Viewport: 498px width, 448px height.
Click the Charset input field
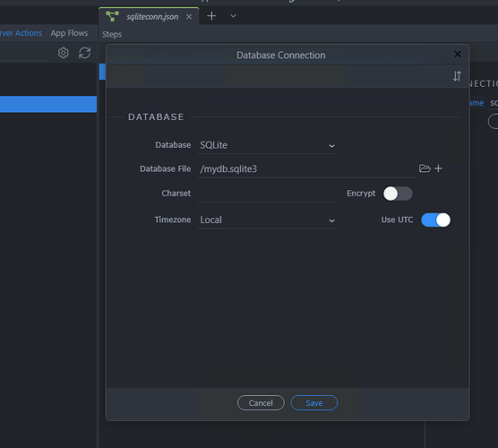(267, 194)
